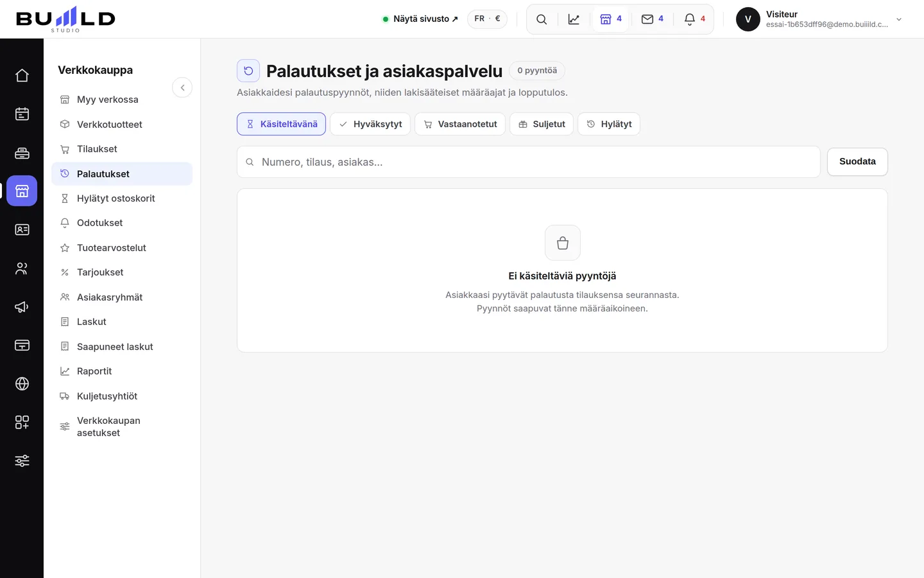924x578 pixels.
Task: Open Raportit in the sidebar
Action: pyautogui.click(x=122, y=371)
